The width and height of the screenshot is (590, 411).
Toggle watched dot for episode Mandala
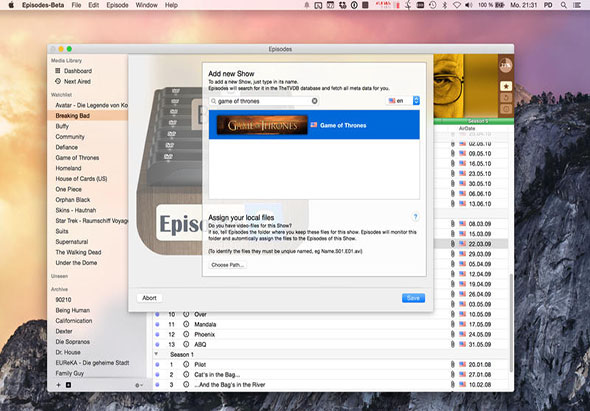(157, 324)
